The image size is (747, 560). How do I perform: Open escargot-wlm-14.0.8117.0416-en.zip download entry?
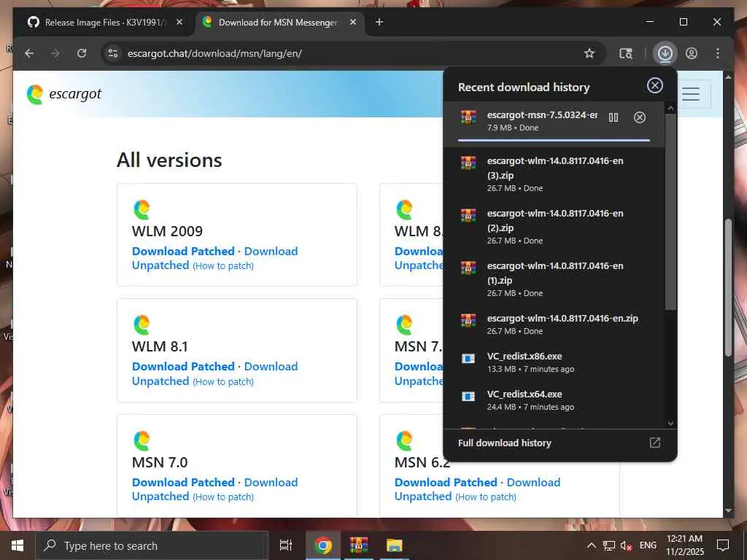(554, 324)
